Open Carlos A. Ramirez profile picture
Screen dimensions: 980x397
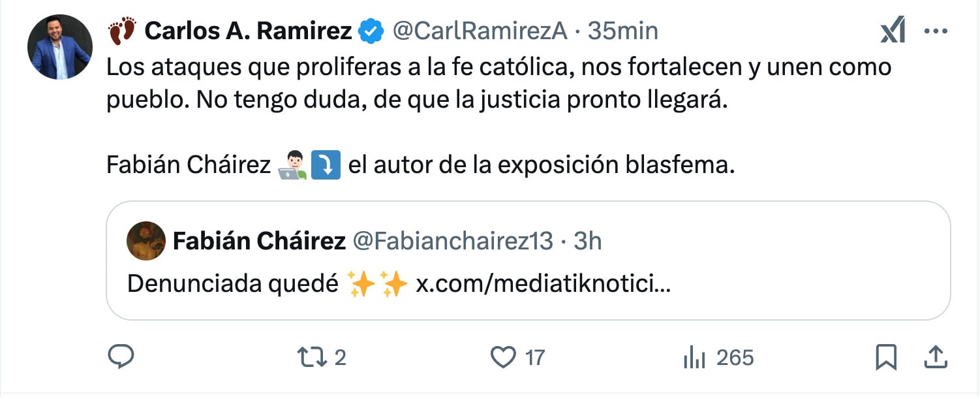coord(59,47)
